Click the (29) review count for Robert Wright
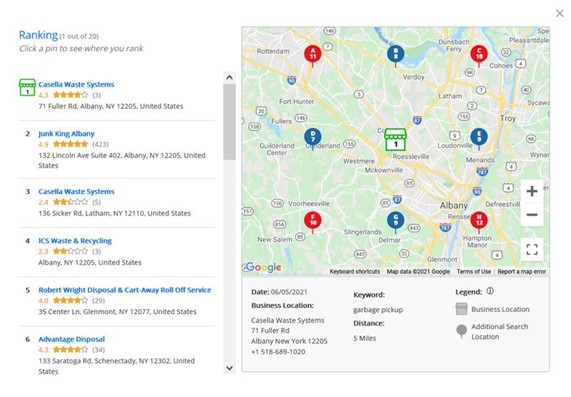This screenshot has height=397, width=571. (98, 300)
